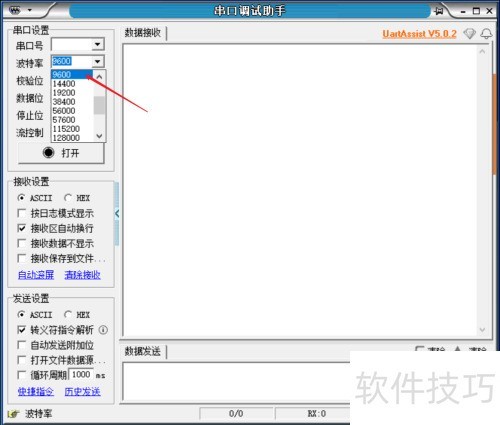The width and height of the screenshot is (500, 425).
Task: Open the UartAssist V5.0.2 link
Action: (x=419, y=34)
